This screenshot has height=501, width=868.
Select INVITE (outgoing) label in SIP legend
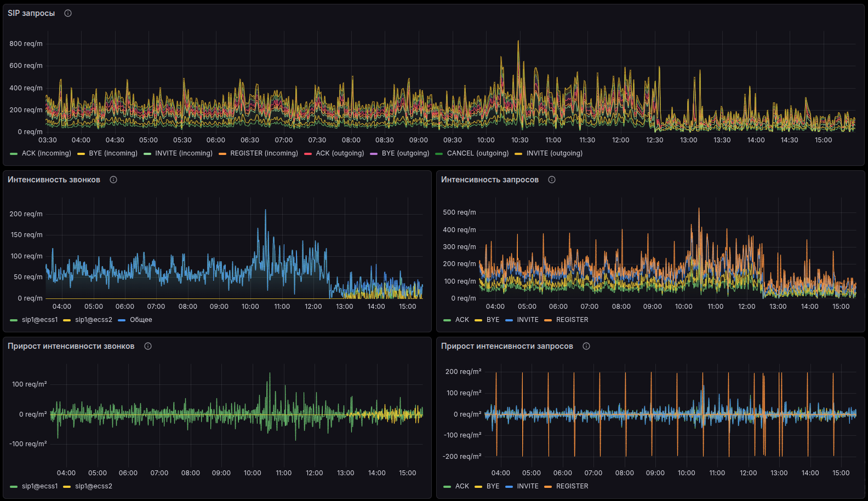(554, 153)
